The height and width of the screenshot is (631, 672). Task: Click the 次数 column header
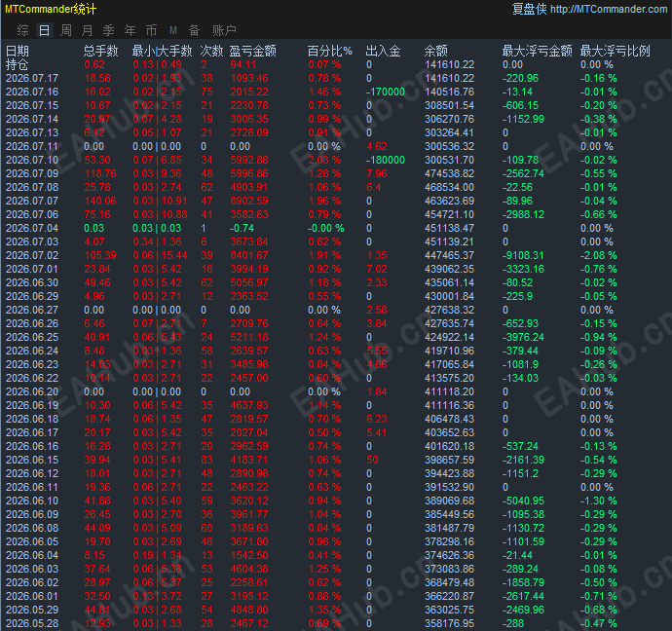211,51
